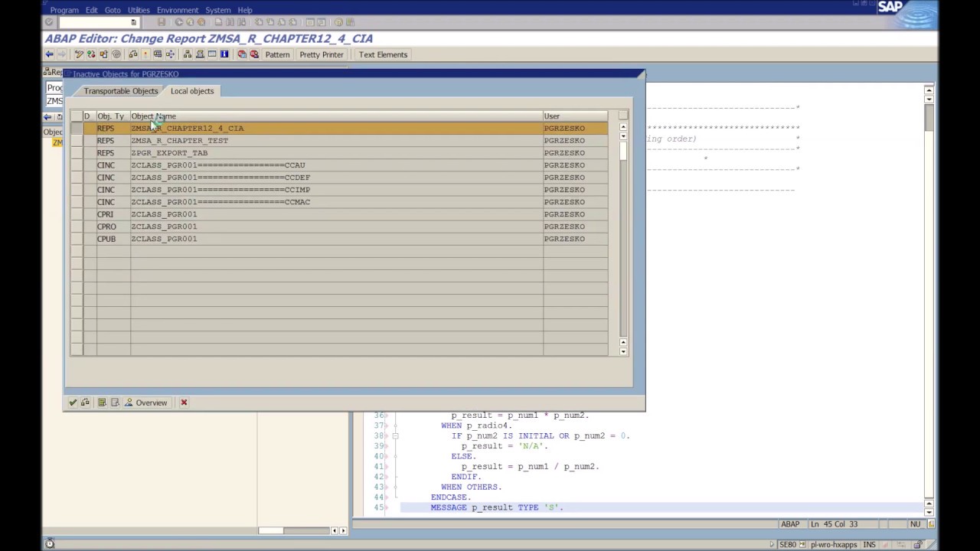Click the activate-anyway icon beside the dialog checkmark

point(85,403)
